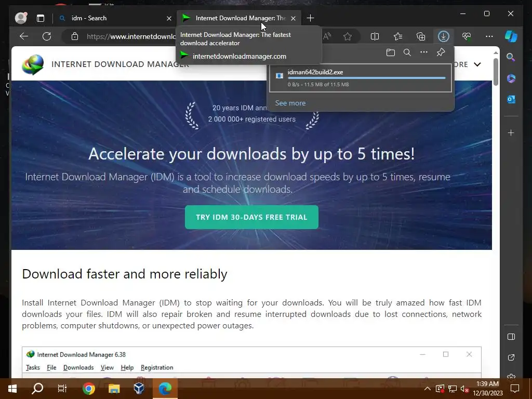The width and height of the screenshot is (532, 399).
Task: Launch Copilot from the sidebar
Action: [511, 36]
